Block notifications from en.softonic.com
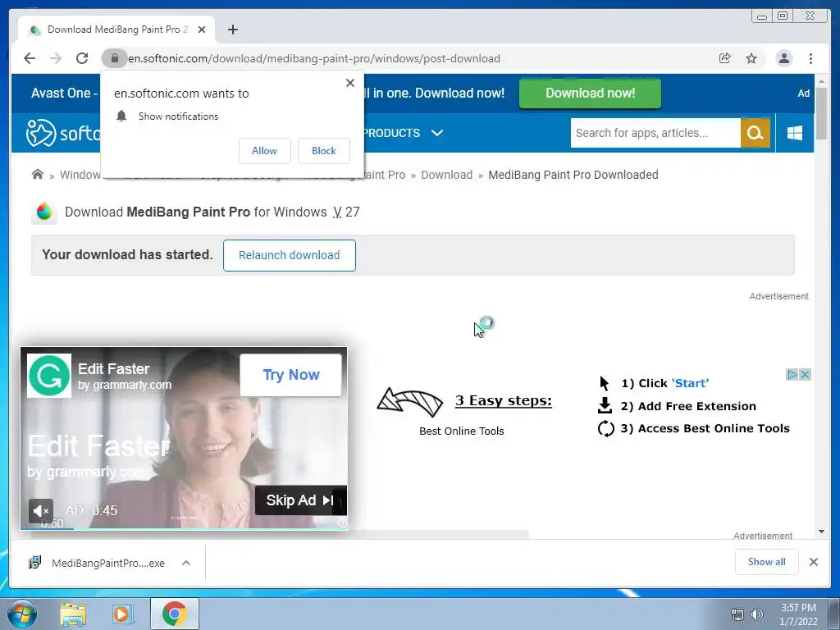 pos(323,151)
